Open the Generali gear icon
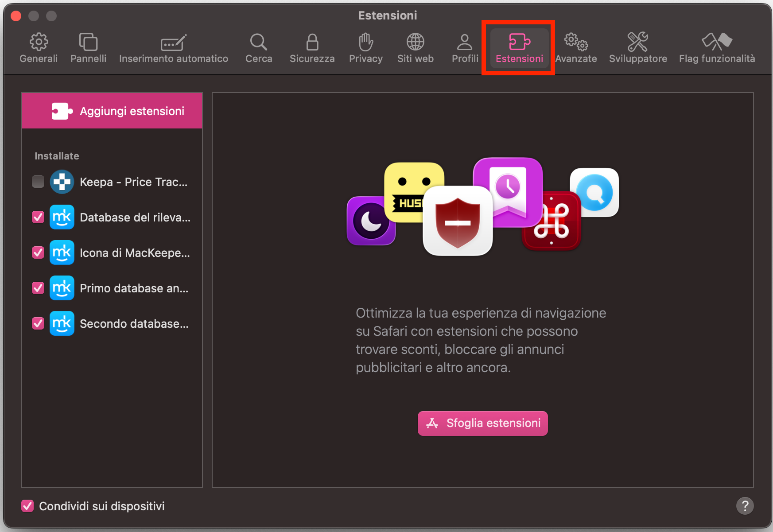 tap(39, 42)
